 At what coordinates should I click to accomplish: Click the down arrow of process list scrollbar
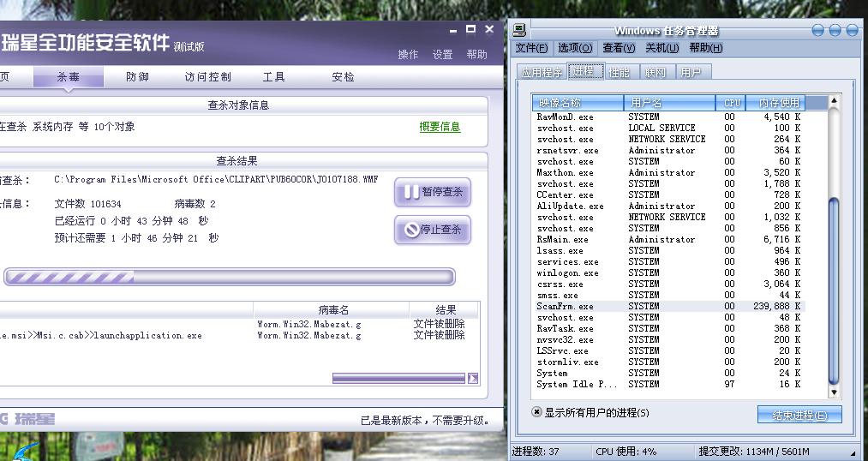tap(834, 392)
